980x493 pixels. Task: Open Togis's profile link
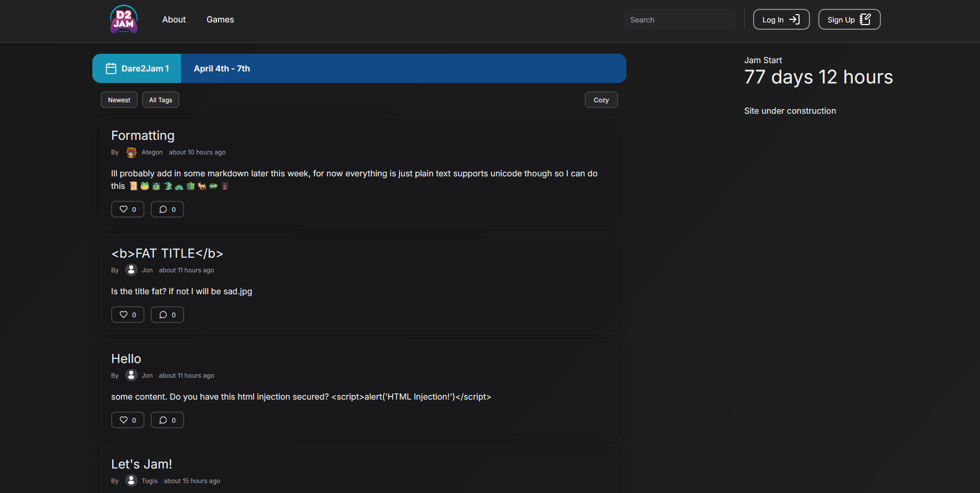[149, 481]
